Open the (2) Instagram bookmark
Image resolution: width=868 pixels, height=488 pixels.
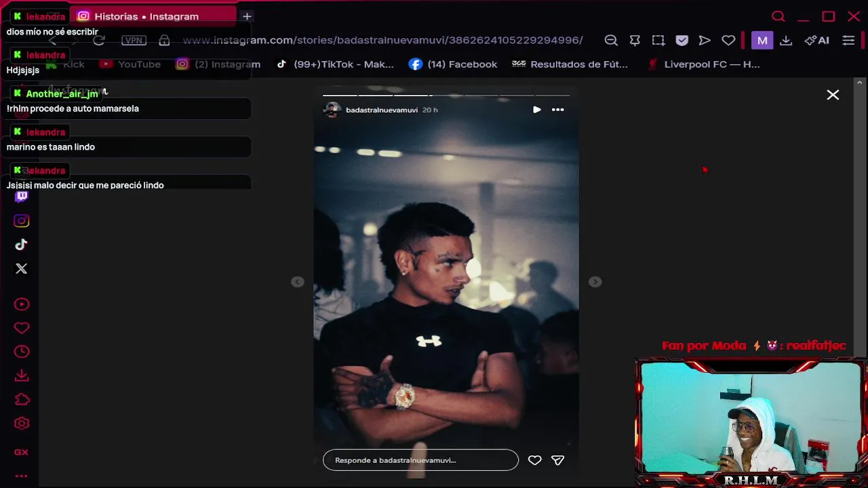tap(218, 64)
